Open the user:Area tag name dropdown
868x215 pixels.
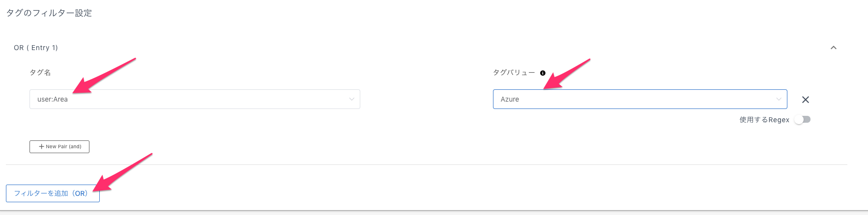195,99
